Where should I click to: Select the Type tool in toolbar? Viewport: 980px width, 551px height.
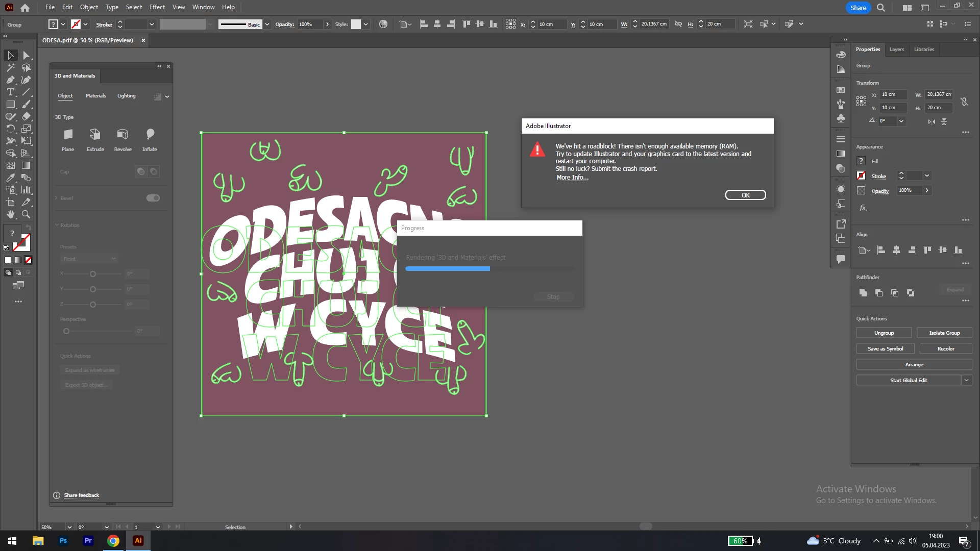[10, 92]
